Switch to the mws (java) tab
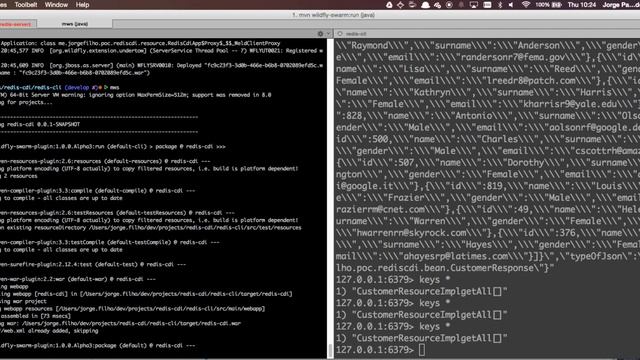This screenshot has width=640, height=360. 75,24
